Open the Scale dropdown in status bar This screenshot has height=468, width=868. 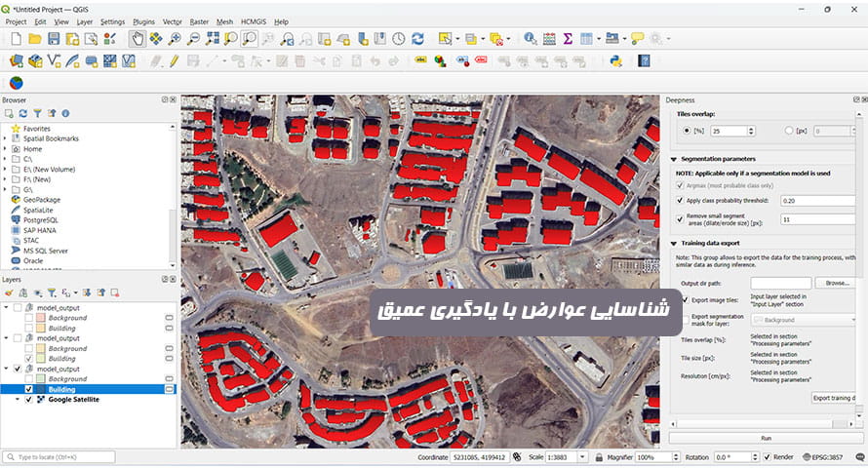pyautogui.click(x=582, y=457)
